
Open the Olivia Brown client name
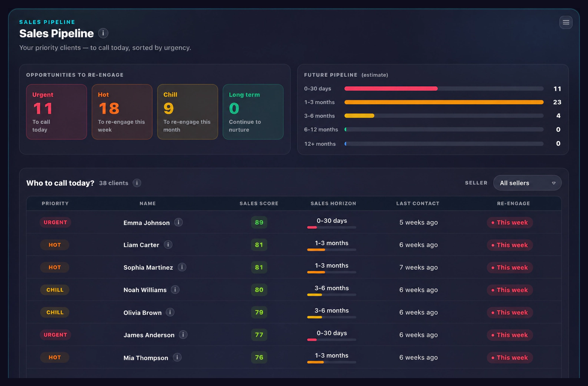tap(143, 312)
